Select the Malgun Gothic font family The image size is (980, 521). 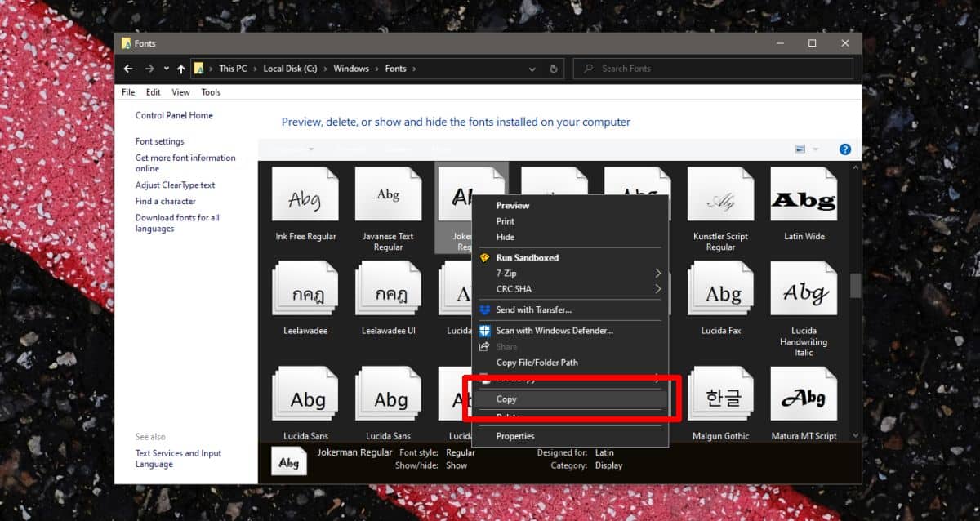click(x=720, y=404)
